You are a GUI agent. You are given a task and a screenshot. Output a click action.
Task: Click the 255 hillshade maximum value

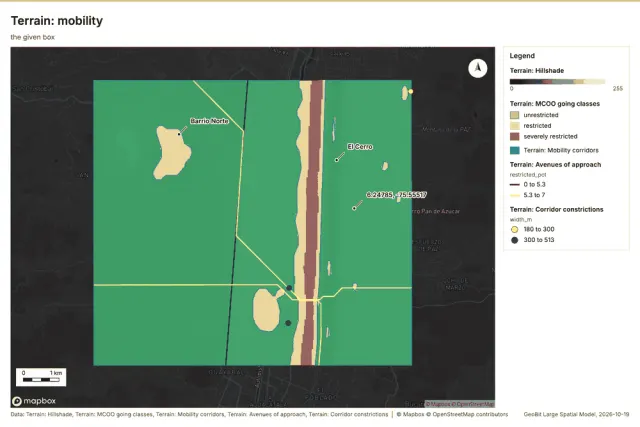pos(618,89)
